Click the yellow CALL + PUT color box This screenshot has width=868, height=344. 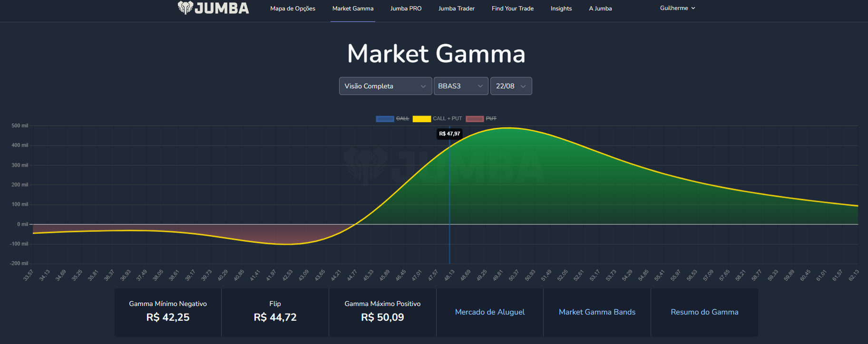point(421,119)
